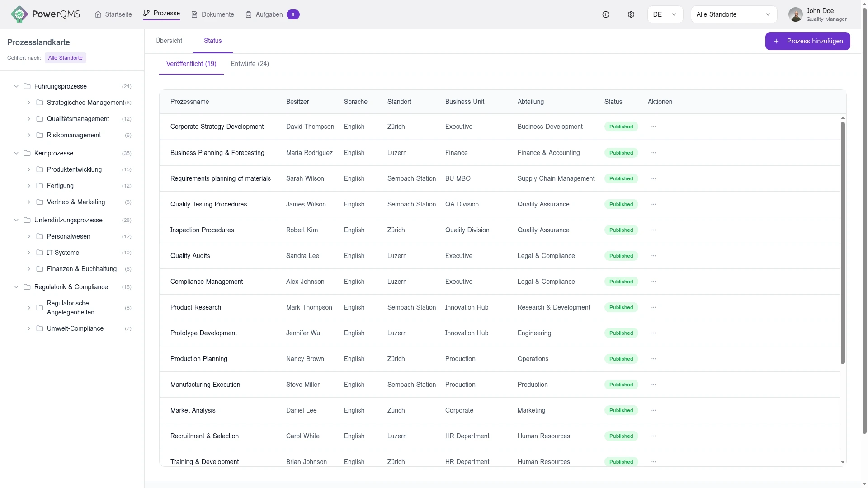Select the Veröffentlicht (19) tab
868x488 pixels.
coord(191,64)
